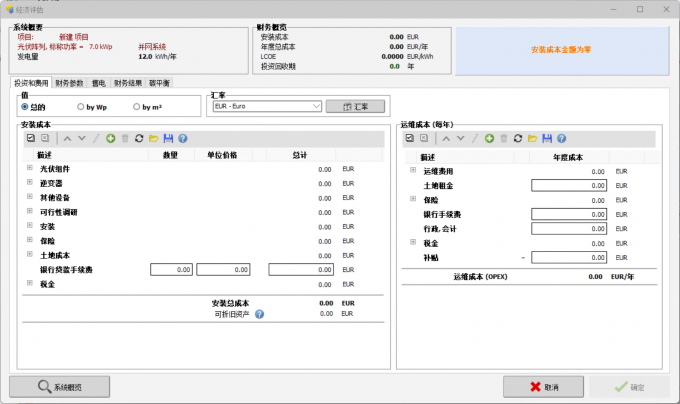Uncheck all items in installation costs toolbar
Image resolution: width=680 pixels, height=404 pixels.
pyautogui.click(x=45, y=138)
